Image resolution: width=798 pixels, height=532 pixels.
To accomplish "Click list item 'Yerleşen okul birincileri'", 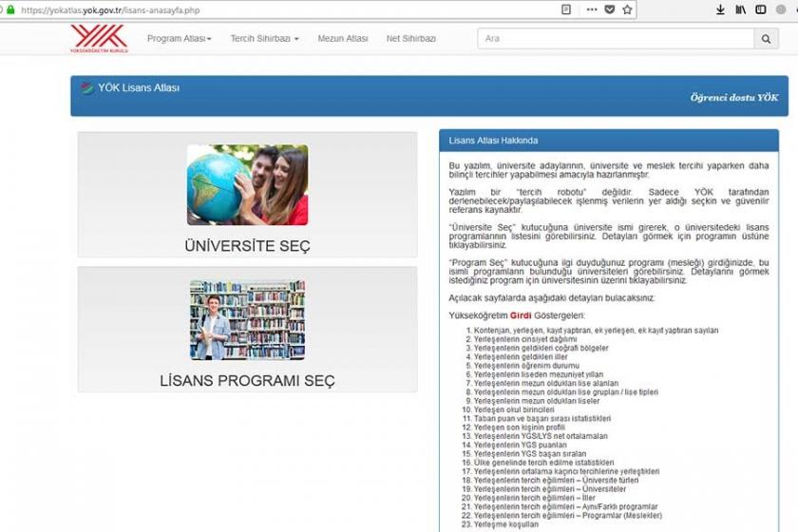I will coord(514,409).
